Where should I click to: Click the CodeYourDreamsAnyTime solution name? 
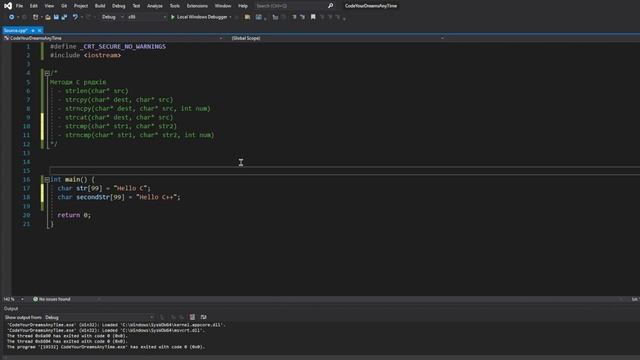click(371, 6)
